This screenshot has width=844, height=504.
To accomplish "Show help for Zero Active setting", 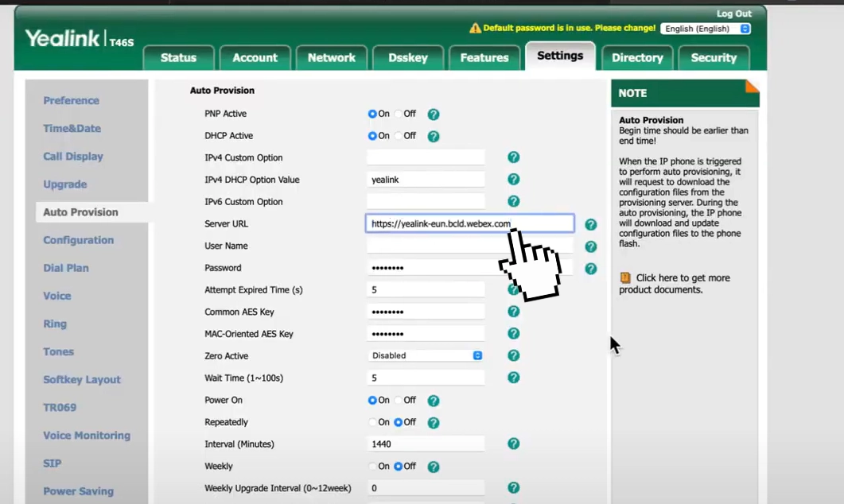I will click(x=514, y=355).
